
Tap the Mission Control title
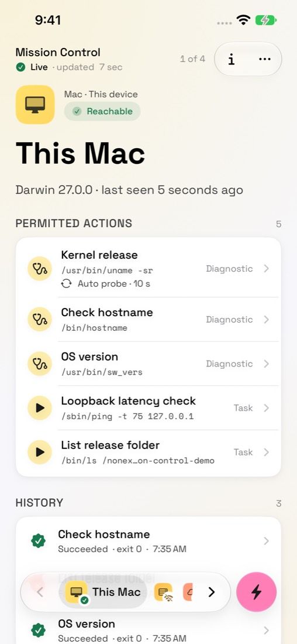pos(58,52)
